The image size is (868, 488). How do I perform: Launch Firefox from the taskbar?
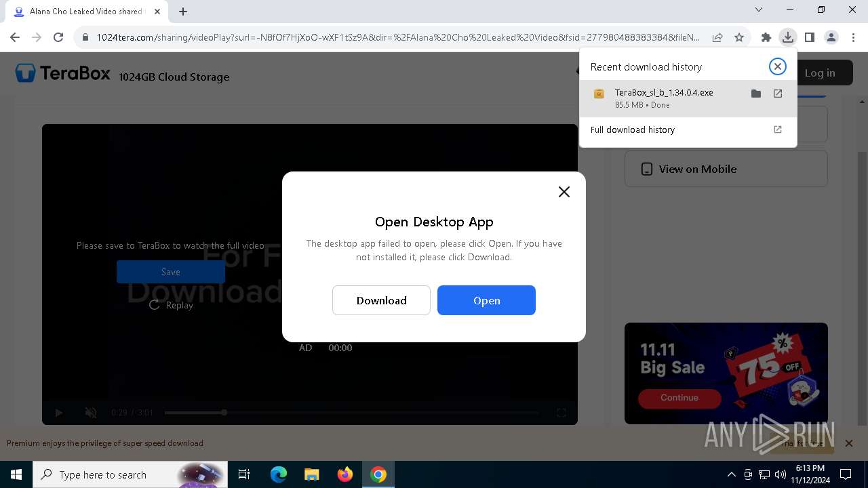pyautogui.click(x=345, y=474)
